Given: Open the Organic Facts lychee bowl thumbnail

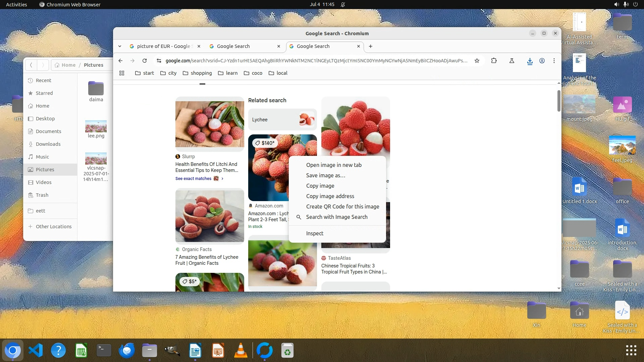Looking at the screenshot, I should 210,216.
